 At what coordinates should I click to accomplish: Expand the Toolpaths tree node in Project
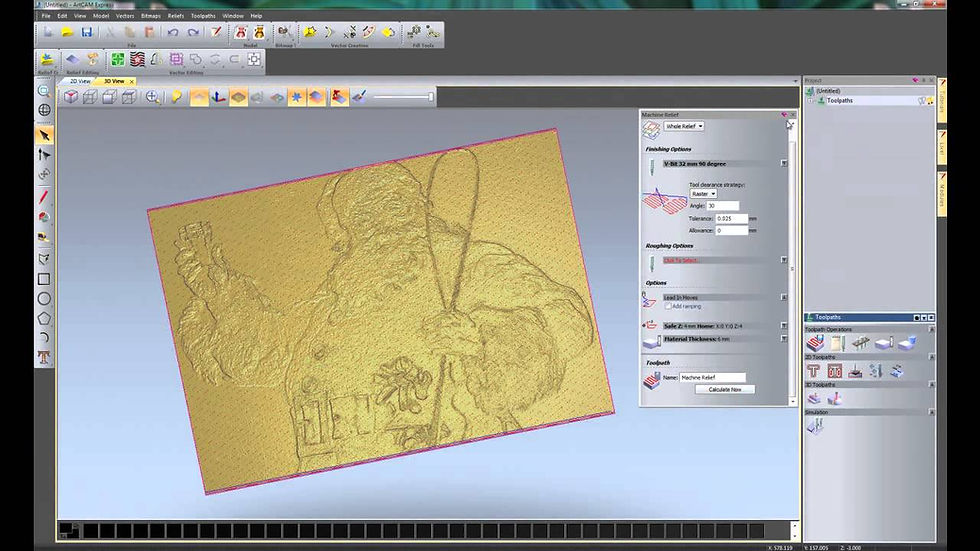[x=811, y=101]
